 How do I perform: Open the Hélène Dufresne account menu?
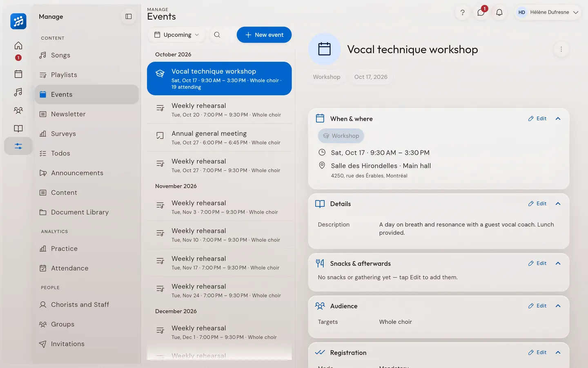pyautogui.click(x=548, y=12)
